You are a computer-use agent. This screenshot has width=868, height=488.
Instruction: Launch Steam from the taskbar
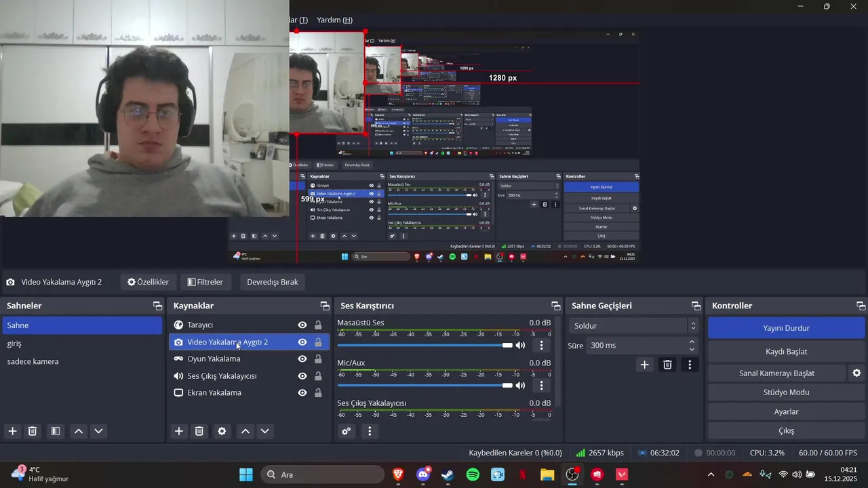[448, 474]
